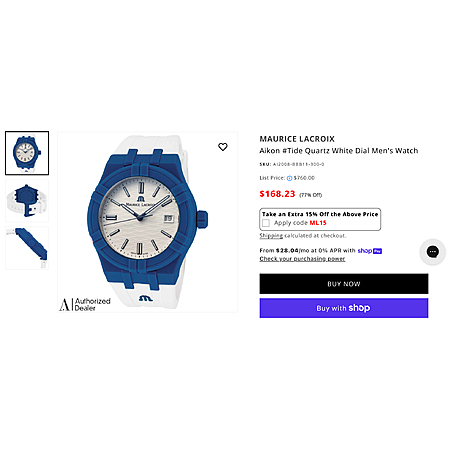Click the ML15 promo code text

[318, 223]
